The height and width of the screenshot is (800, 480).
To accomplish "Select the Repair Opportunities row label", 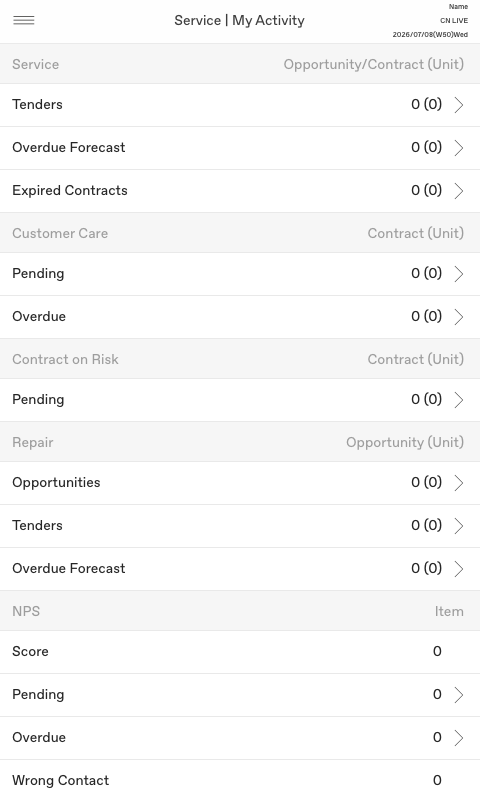I will (x=56, y=483).
